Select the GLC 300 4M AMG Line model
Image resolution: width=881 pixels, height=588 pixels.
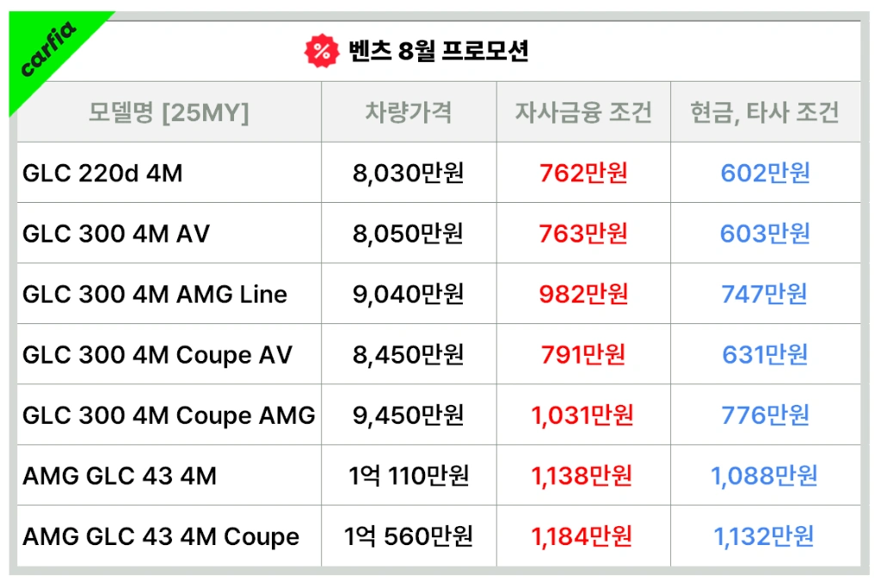click(x=155, y=294)
